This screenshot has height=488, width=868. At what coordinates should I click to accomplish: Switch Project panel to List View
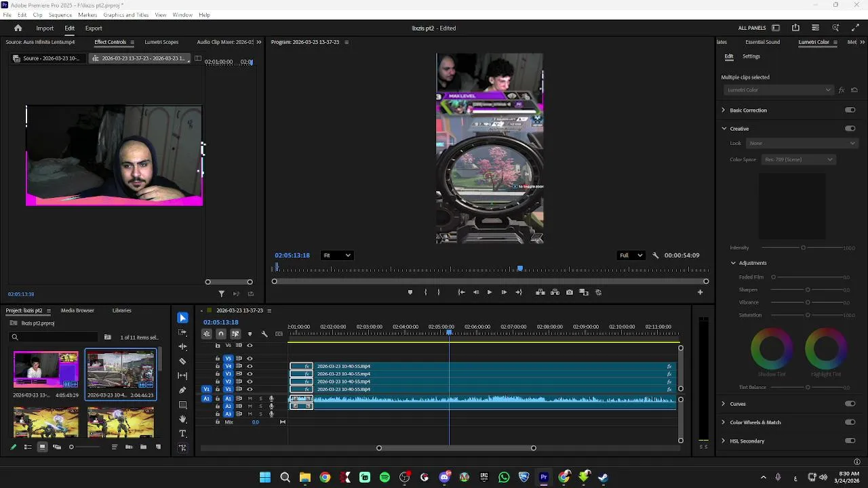point(28,447)
